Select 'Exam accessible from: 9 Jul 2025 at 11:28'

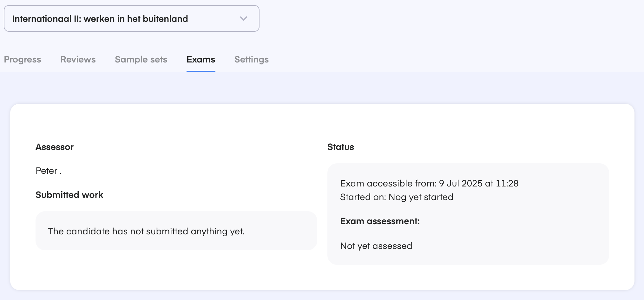tap(429, 183)
